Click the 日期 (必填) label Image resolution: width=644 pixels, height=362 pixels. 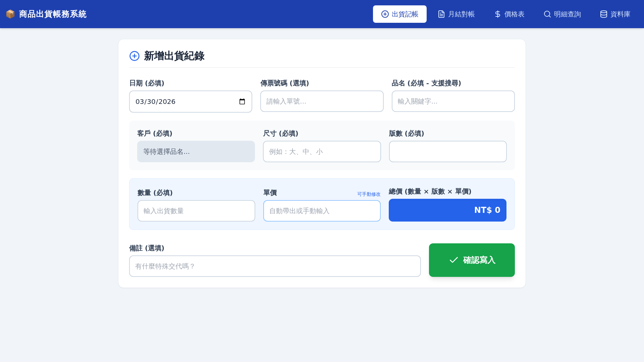[147, 83]
